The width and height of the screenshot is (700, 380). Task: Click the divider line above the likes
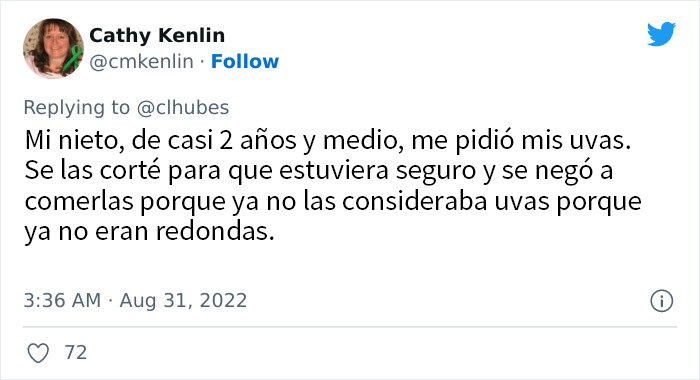tap(350, 327)
